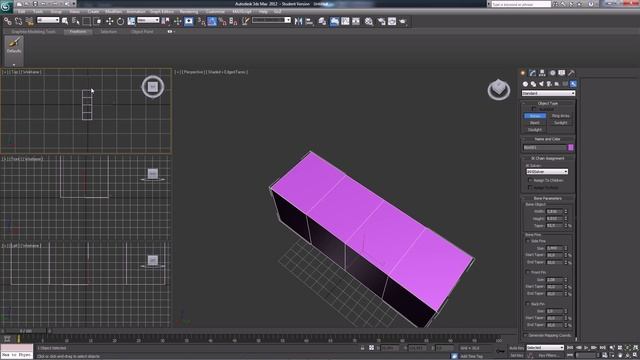Switch to the Hierarchy command panel

pyautogui.click(x=542, y=73)
